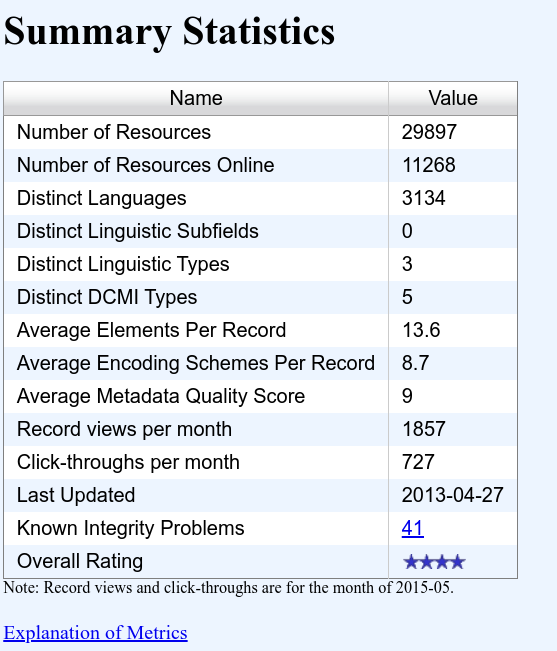Click the value 11268
557x651 pixels.
429,165
